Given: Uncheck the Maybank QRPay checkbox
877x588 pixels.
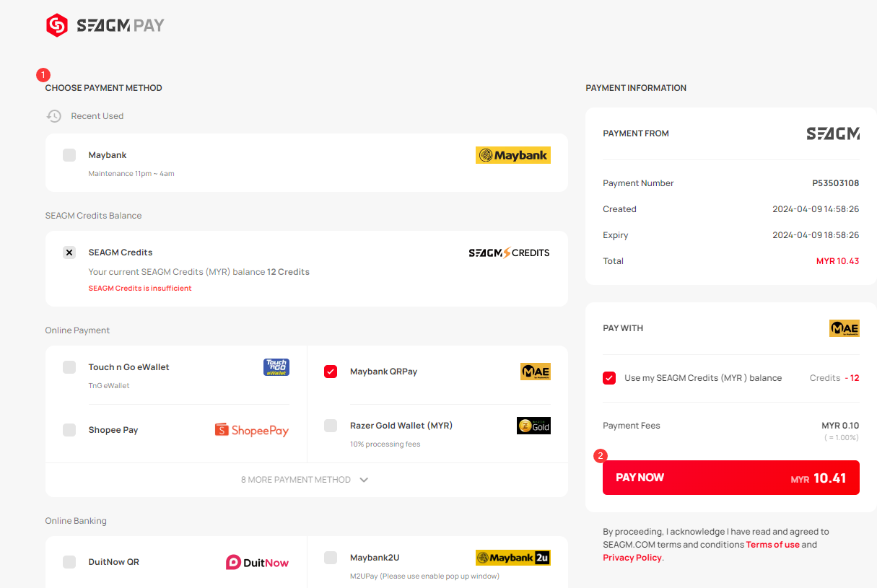Looking at the screenshot, I should (x=331, y=372).
